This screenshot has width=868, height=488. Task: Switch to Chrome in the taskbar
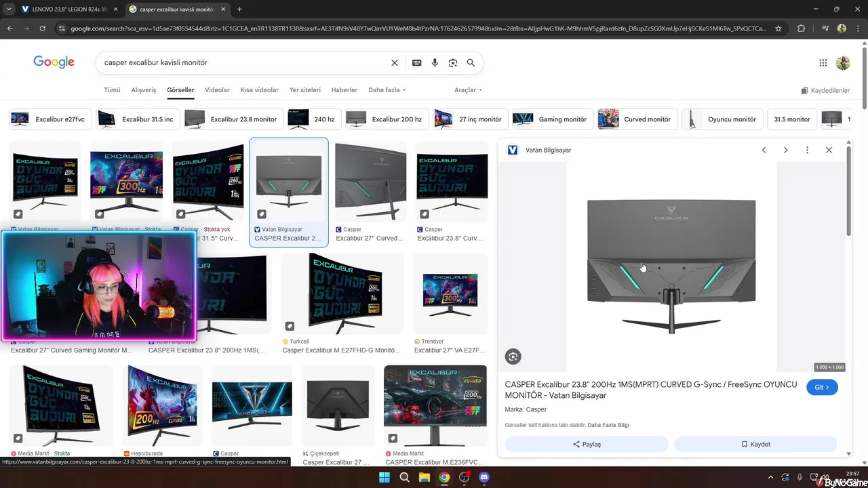(x=444, y=477)
